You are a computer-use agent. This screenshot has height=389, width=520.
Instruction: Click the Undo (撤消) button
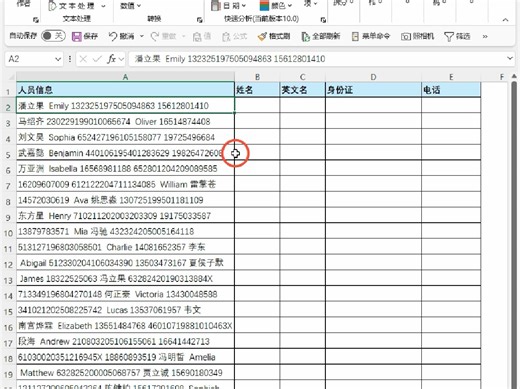click(121, 36)
